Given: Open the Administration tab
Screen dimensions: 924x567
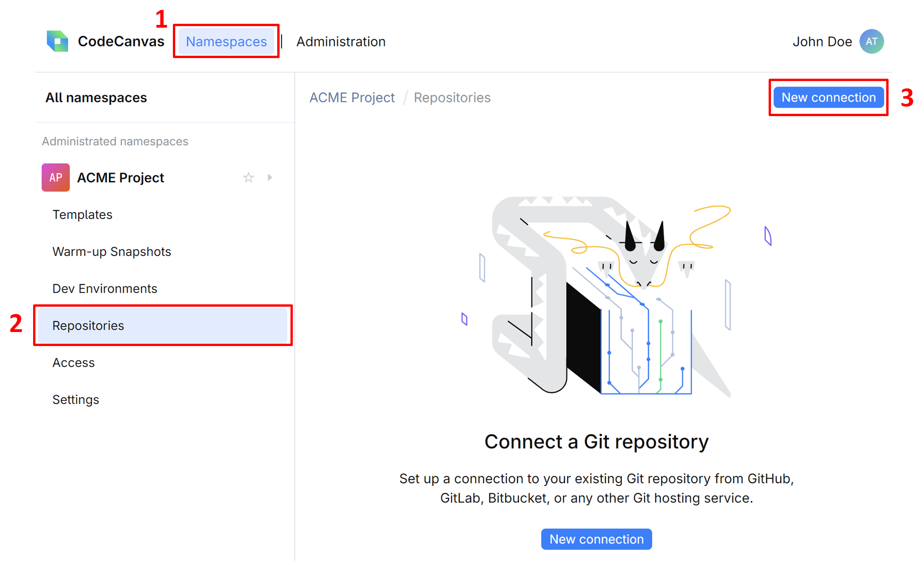Looking at the screenshot, I should (340, 41).
